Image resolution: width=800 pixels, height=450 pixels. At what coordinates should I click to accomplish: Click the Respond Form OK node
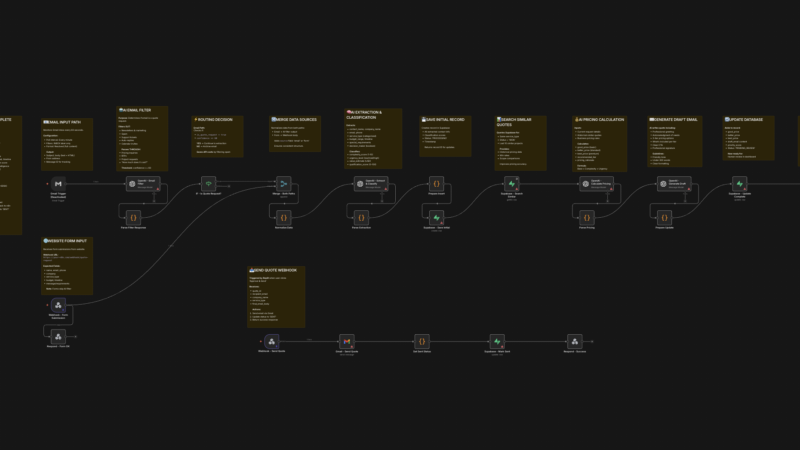(57, 336)
